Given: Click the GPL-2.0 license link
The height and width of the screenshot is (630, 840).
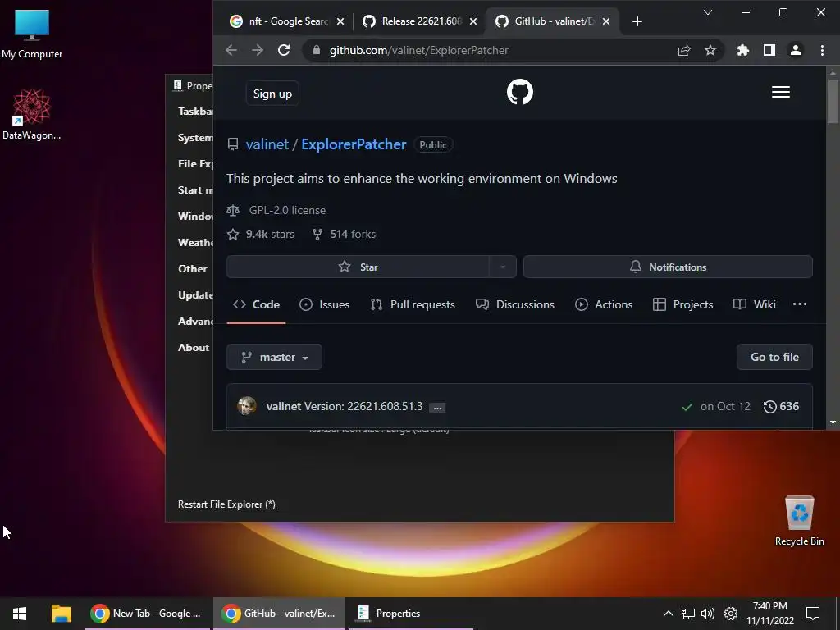Looking at the screenshot, I should point(287,210).
